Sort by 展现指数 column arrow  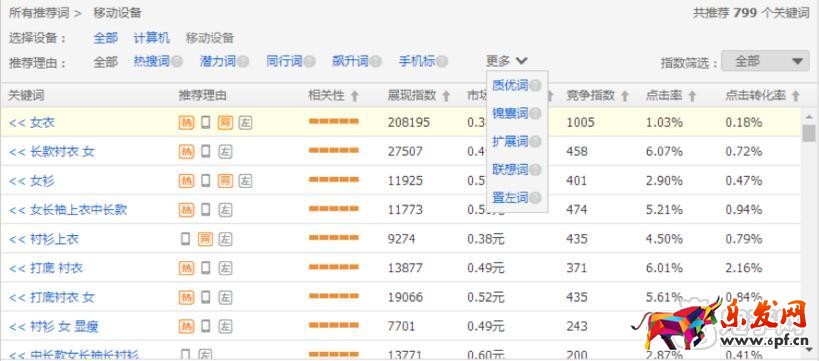pyautogui.click(x=446, y=96)
